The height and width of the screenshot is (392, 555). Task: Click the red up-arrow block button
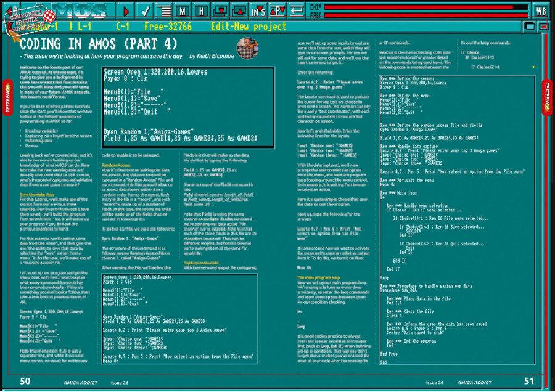point(240,10)
